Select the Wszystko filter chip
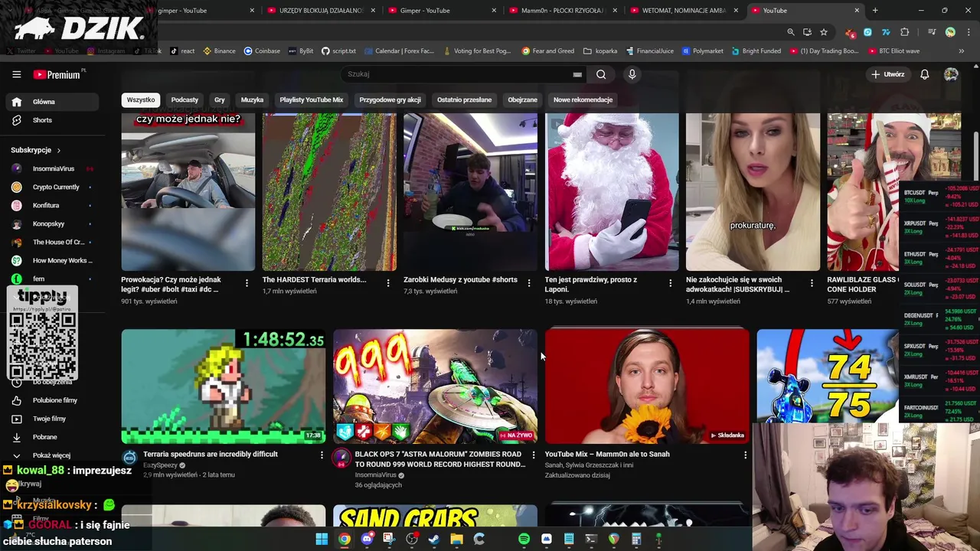The image size is (980, 551). tap(141, 99)
